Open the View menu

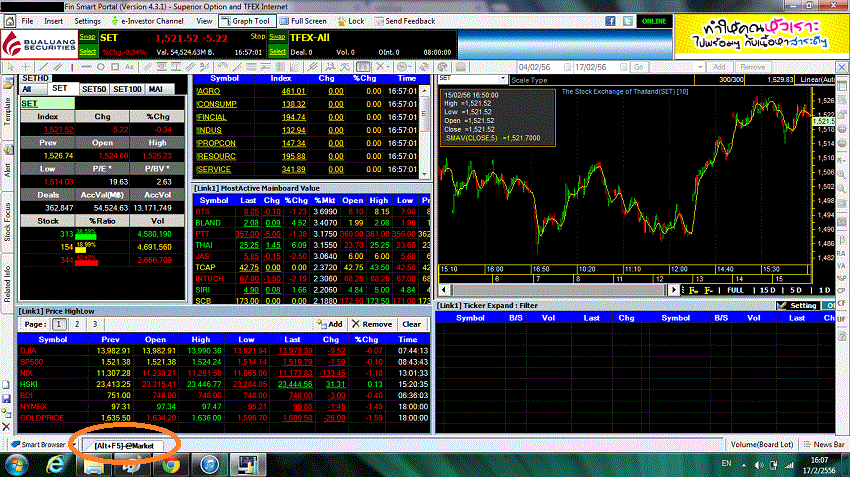tap(204, 21)
